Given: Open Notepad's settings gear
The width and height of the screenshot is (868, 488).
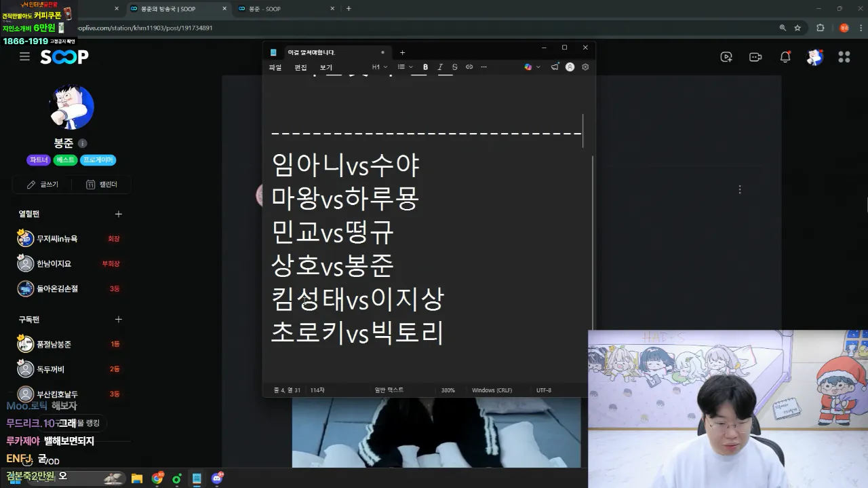Looking at the screenshot, I should [x=585, y=67].
